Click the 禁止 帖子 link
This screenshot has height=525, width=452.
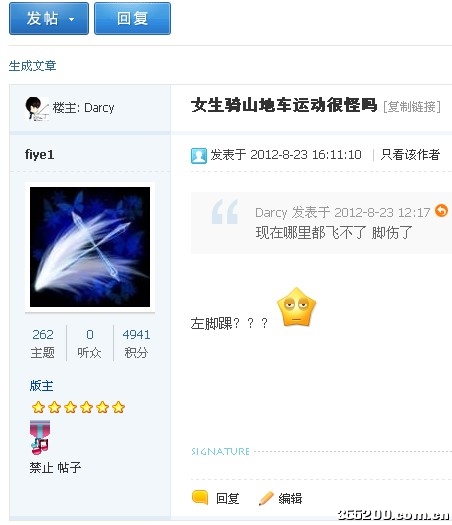55,467
